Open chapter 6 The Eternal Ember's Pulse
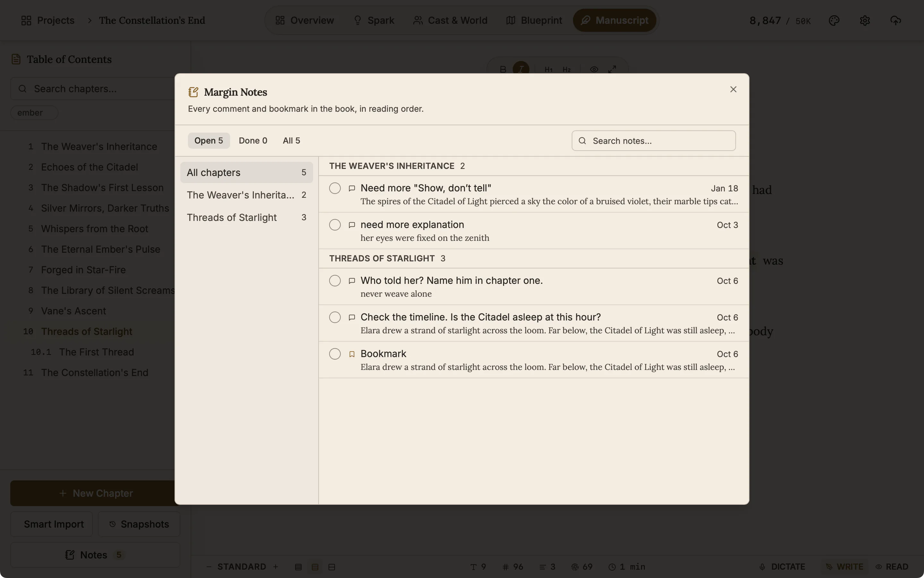 100,249
